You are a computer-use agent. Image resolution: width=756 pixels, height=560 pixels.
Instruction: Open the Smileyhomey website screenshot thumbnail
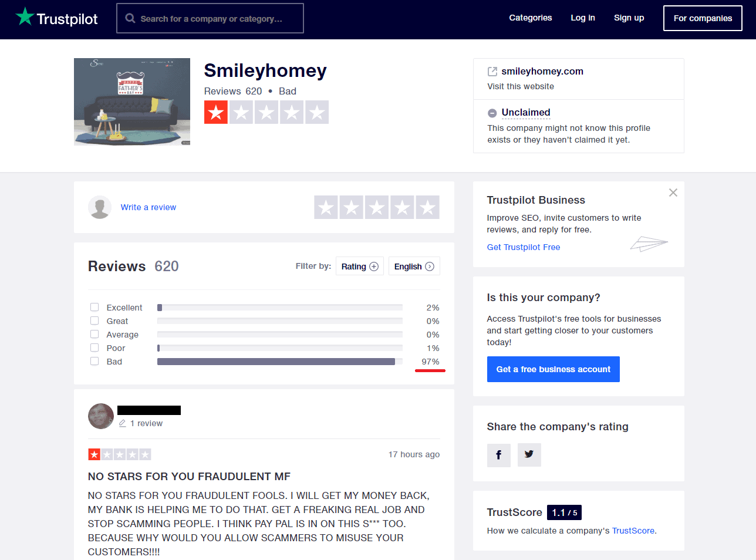tap(132, 102)
